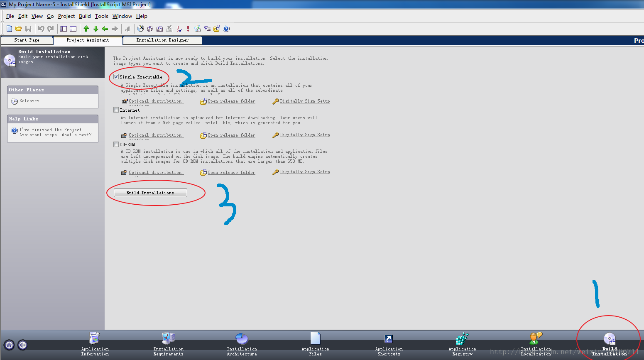The width and height of the screenshot is (644, 360).
Task: Open 'I've finished the Project Assistant' help link
Action: click(x=55, y=132)
